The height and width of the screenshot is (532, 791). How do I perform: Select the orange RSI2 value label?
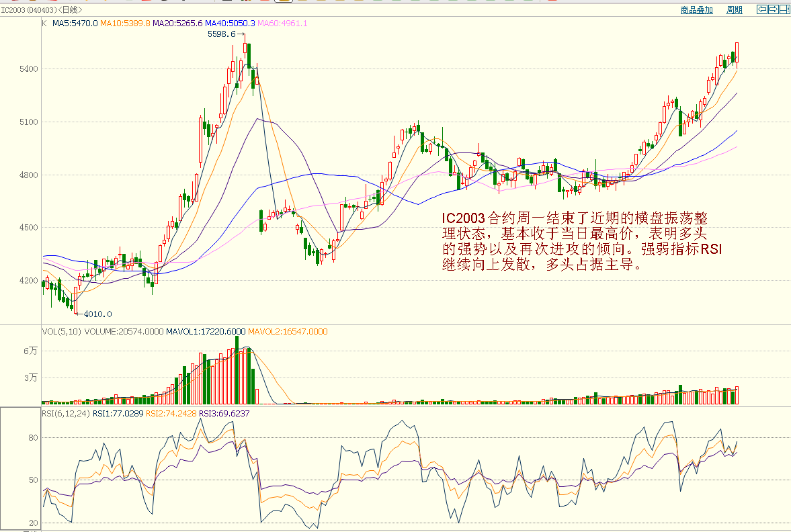[171, 414]
